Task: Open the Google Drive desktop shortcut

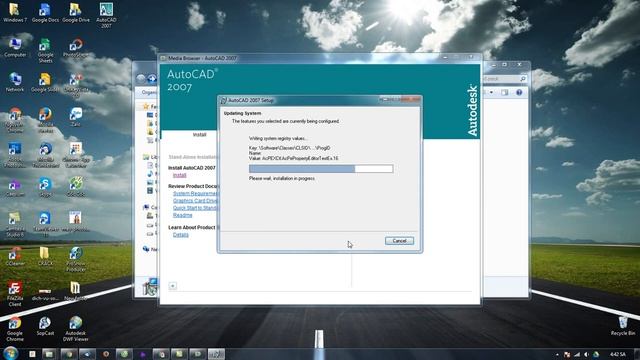Action: pos(76,13)
